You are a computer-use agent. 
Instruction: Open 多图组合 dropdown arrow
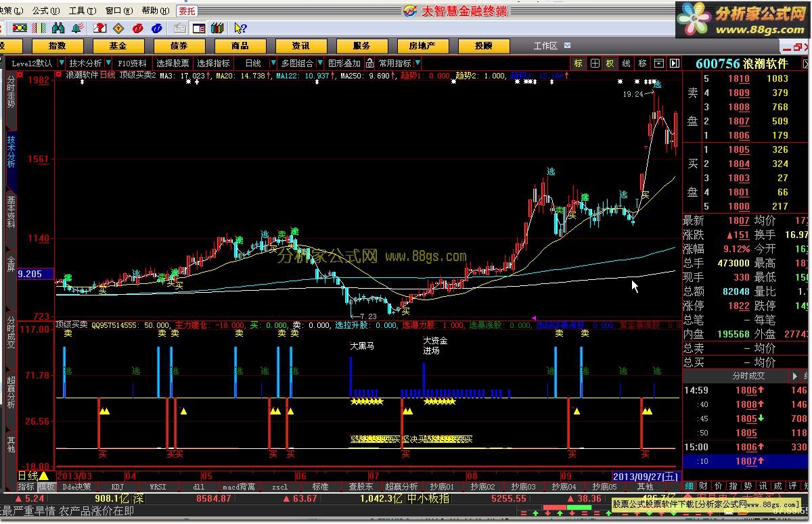(321, 64)
